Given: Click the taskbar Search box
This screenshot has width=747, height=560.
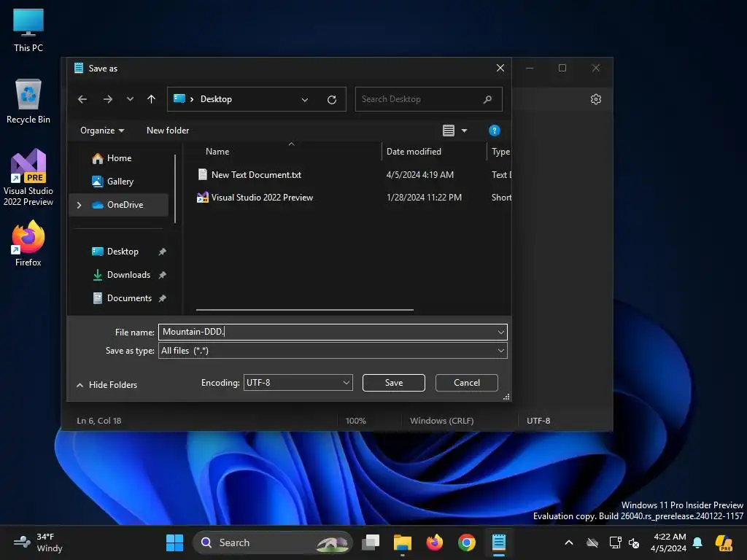Looking at the screenshot, I should (273, 542).
